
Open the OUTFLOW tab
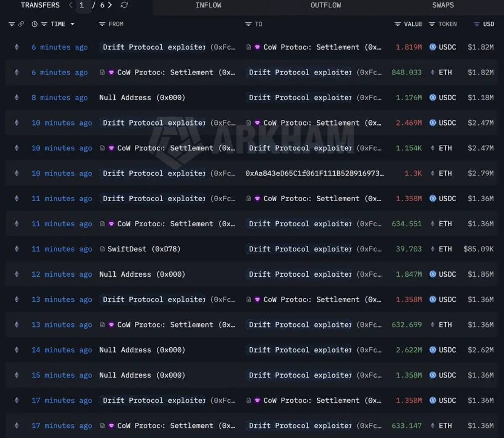click(x=325, y=5)
